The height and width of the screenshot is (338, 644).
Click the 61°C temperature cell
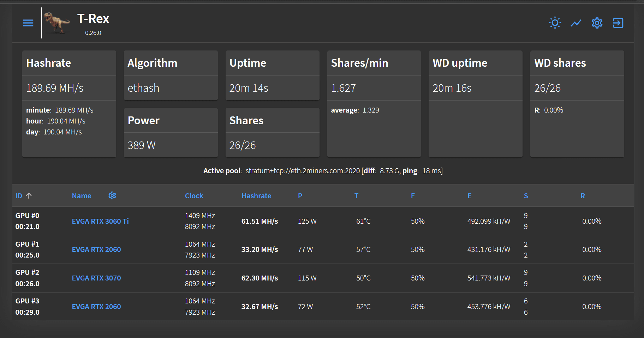tap(363, 221)
